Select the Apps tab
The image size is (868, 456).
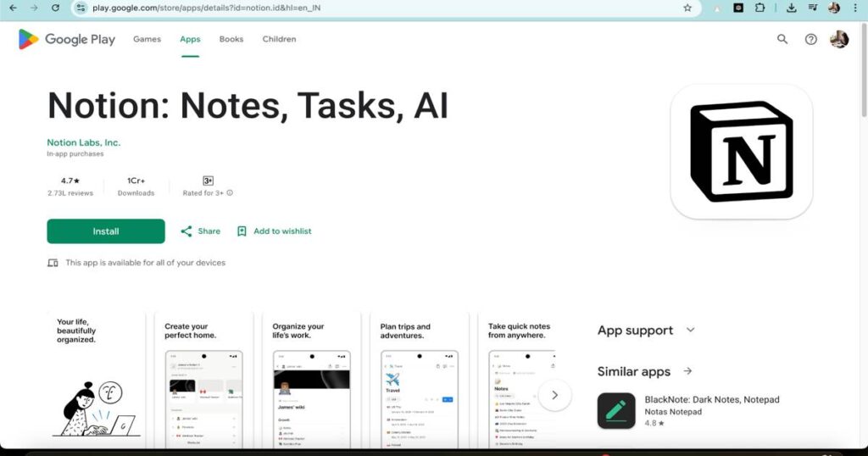[190, 39]
